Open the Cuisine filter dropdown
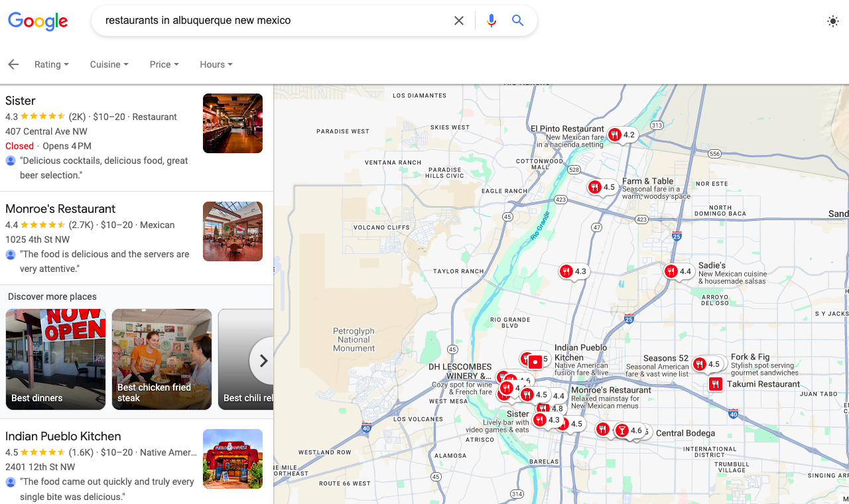849x504 pixels. coord(109,64)
